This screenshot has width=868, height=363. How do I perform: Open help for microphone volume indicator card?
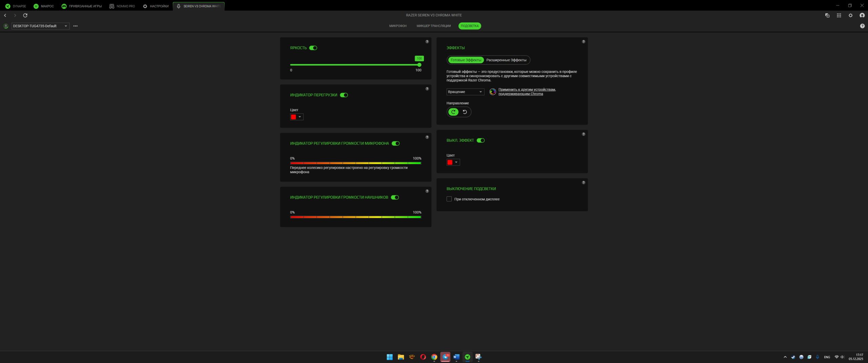pyautogui.click(x=427, y=137)
